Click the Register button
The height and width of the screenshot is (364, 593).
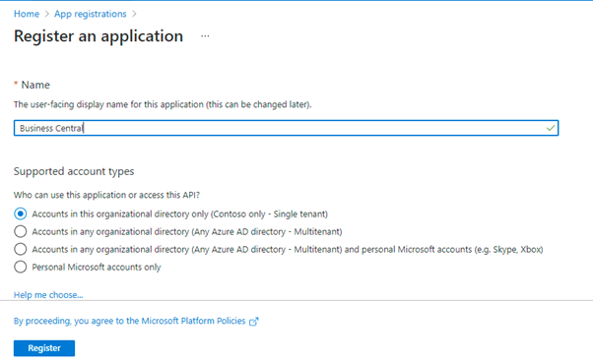(x=44, y=348)
